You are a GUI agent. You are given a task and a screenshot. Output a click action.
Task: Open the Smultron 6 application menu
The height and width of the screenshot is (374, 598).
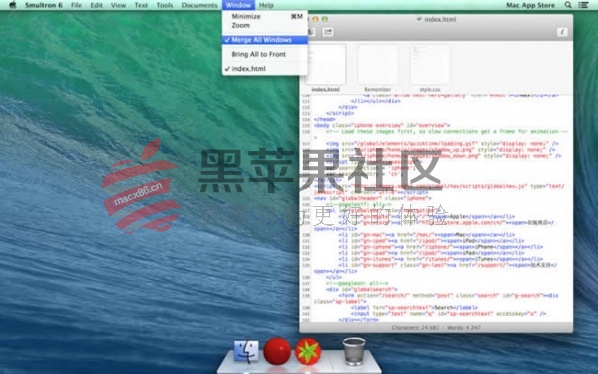[43, 5]
